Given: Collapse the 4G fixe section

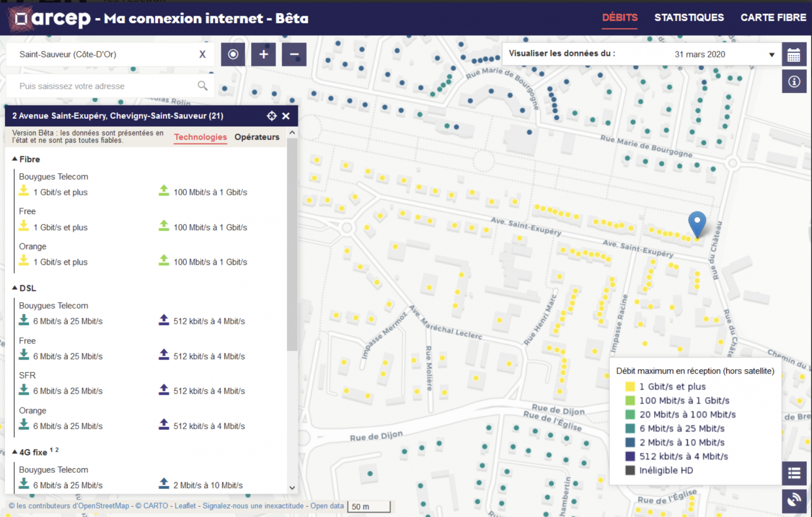Looking at the screenshot, I should [15, 452].
